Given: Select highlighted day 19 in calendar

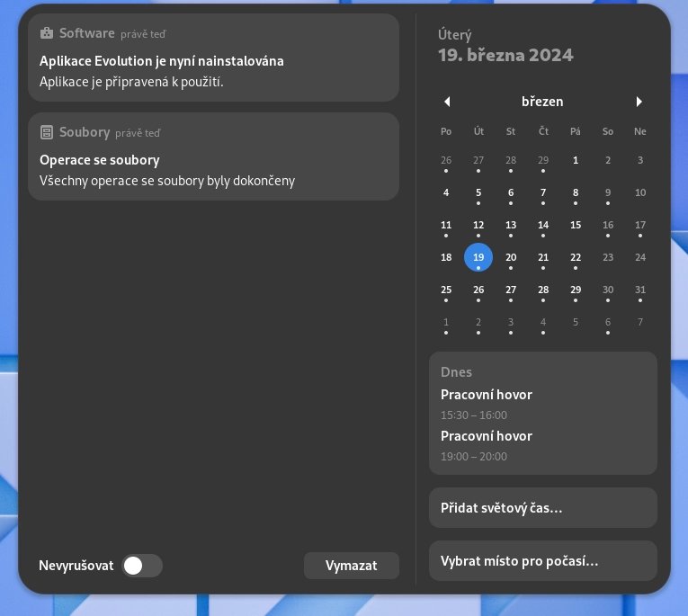Looking at the screenshot, I should (478, 257).
